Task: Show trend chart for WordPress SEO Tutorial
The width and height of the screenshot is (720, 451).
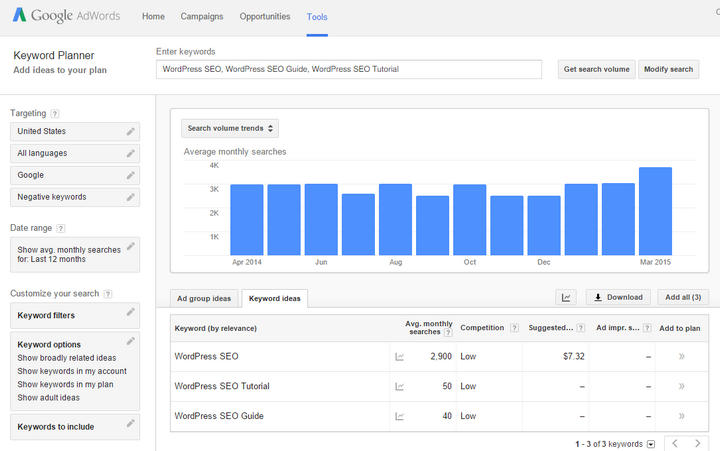Action: click(x=399, y=387)
